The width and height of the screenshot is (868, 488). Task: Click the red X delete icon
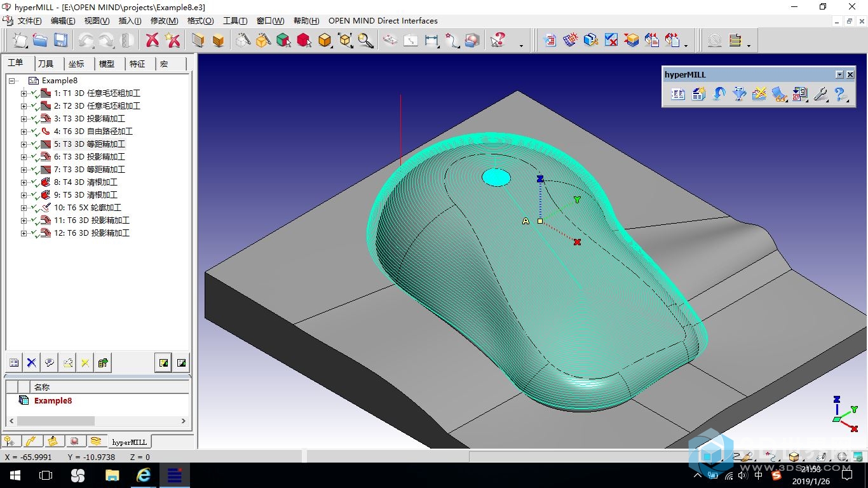(x=153, y=41)
